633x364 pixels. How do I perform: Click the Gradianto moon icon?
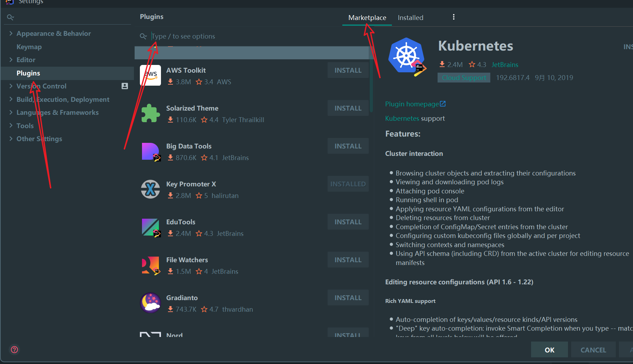point(150,303)
